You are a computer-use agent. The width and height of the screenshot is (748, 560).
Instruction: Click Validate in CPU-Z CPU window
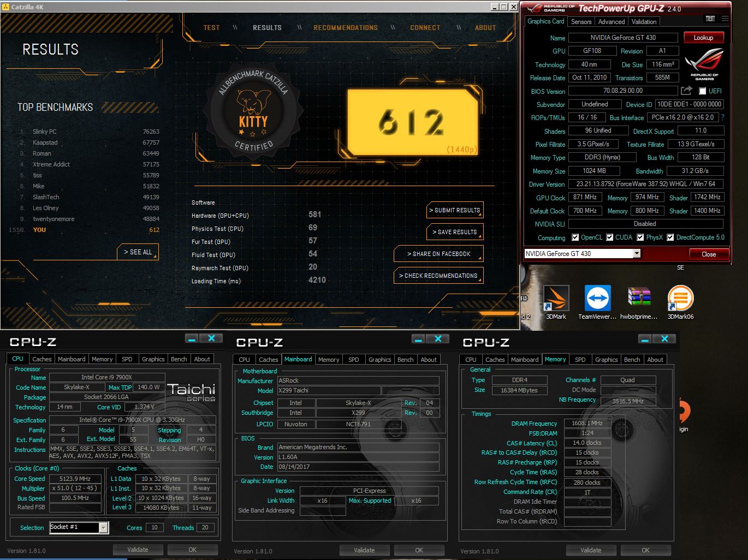click(x=138, y=550)
